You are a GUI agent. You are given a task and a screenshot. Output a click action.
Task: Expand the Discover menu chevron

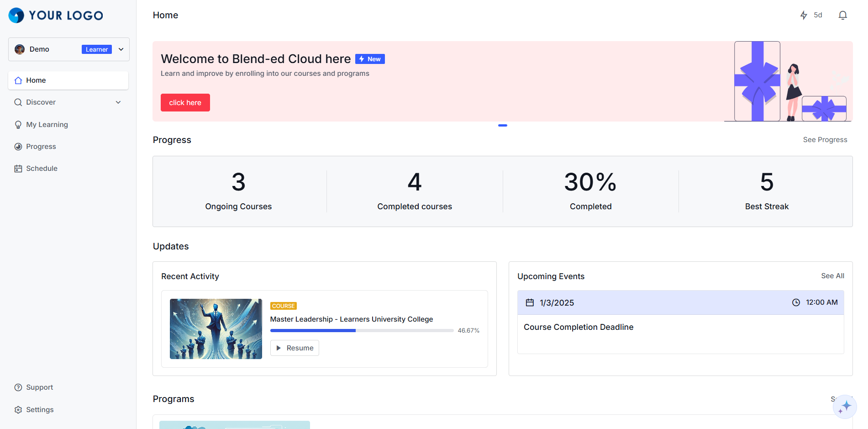point(118,102)
